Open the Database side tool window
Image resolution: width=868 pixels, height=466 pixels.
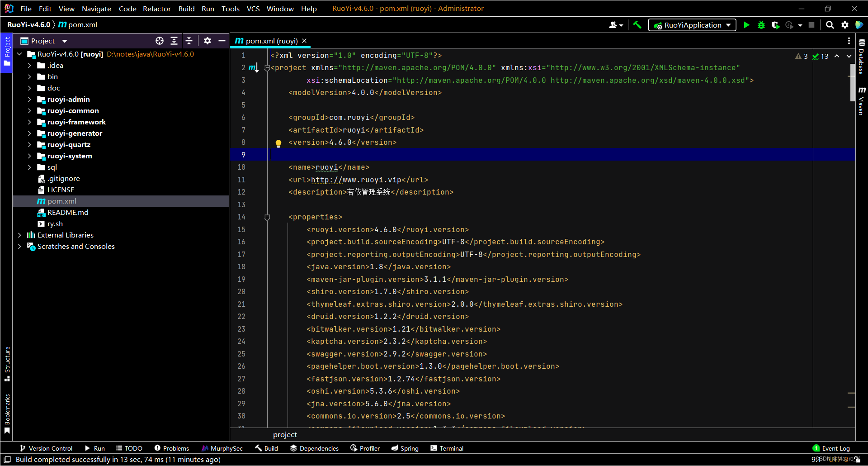point(862,57)
